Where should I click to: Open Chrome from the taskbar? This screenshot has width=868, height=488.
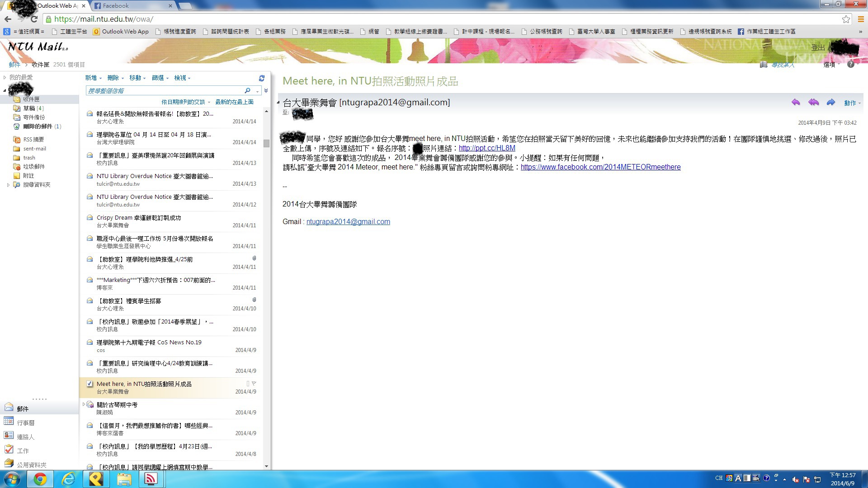[40, 479]
